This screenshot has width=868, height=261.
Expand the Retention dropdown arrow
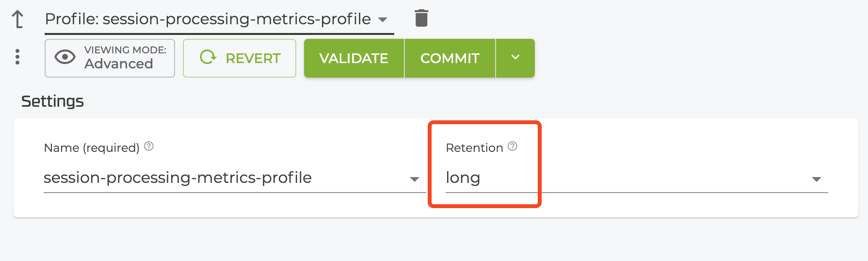(816, 179)
